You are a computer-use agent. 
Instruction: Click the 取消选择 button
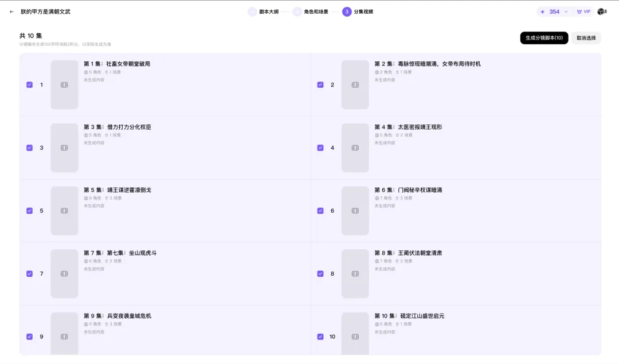(x=586, y=38)
